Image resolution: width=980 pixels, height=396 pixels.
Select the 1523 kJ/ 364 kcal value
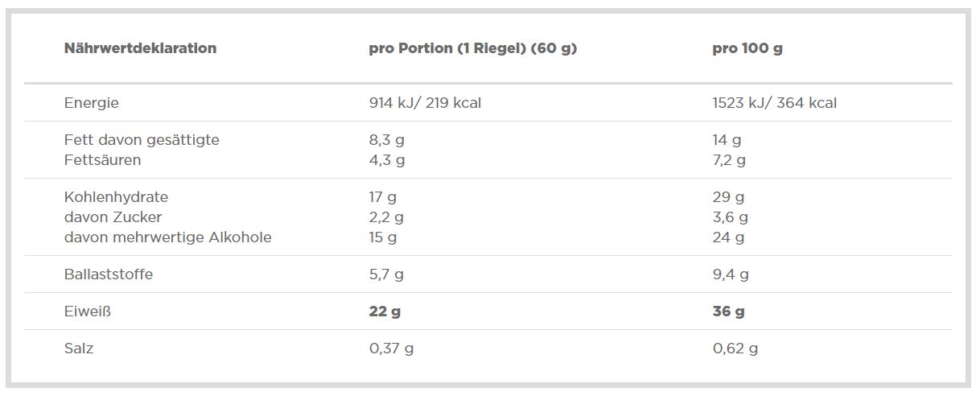tap(774, 103)
